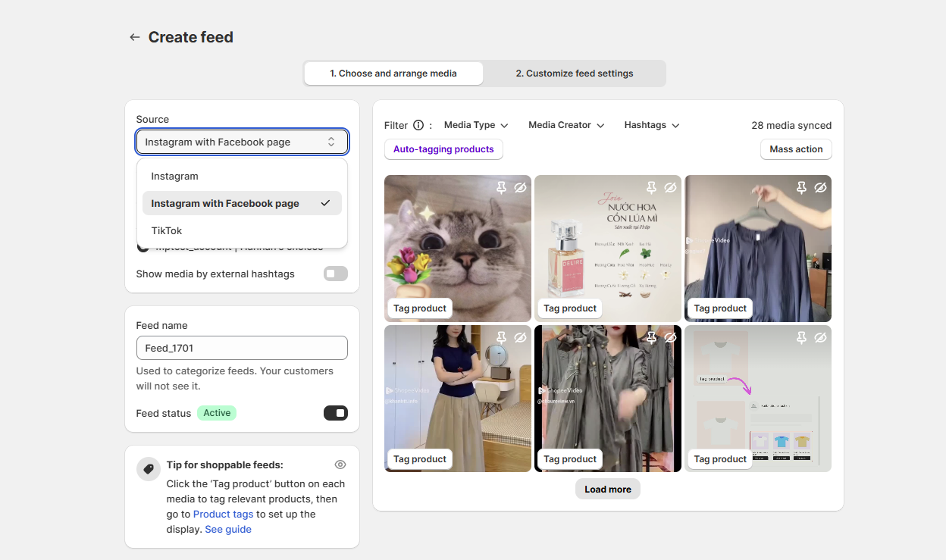Click the back arrow beside Create feed

coord(135,37)
